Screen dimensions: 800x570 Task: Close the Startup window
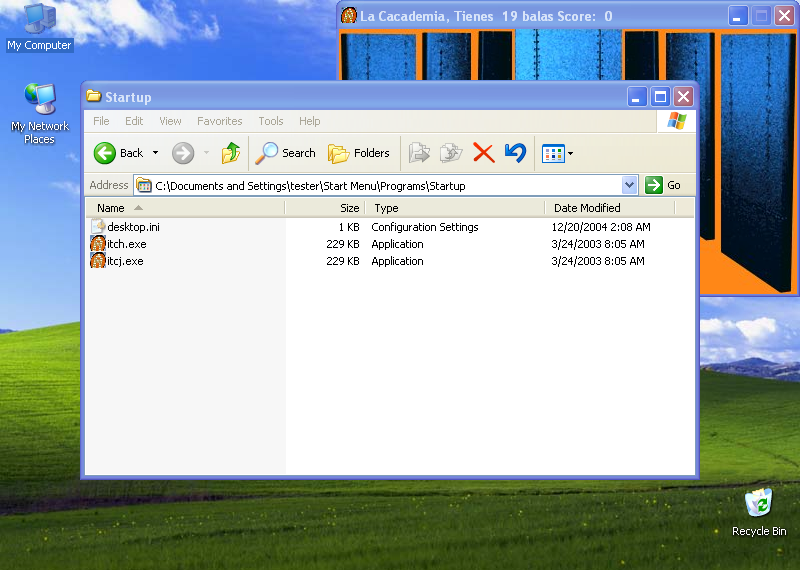(683, 96)
